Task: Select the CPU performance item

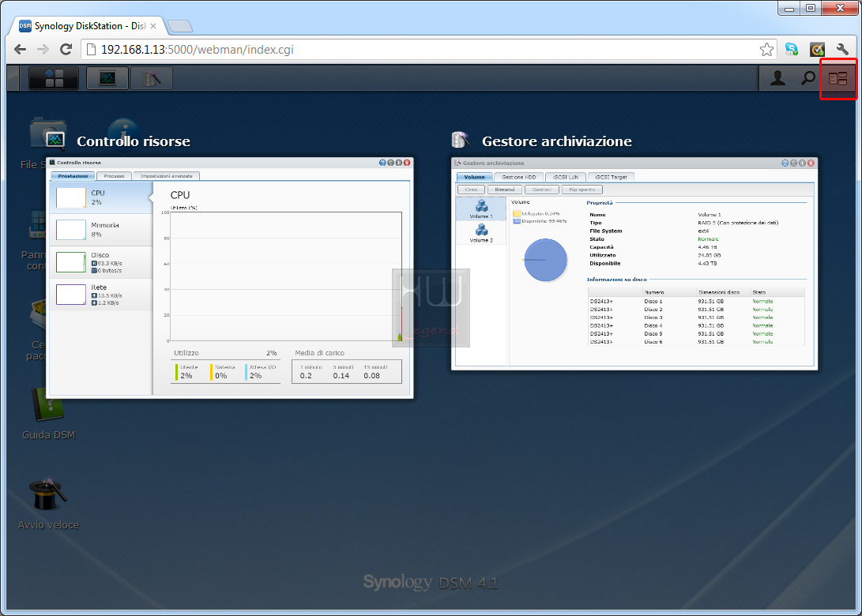Action: [x=100, y=197]
